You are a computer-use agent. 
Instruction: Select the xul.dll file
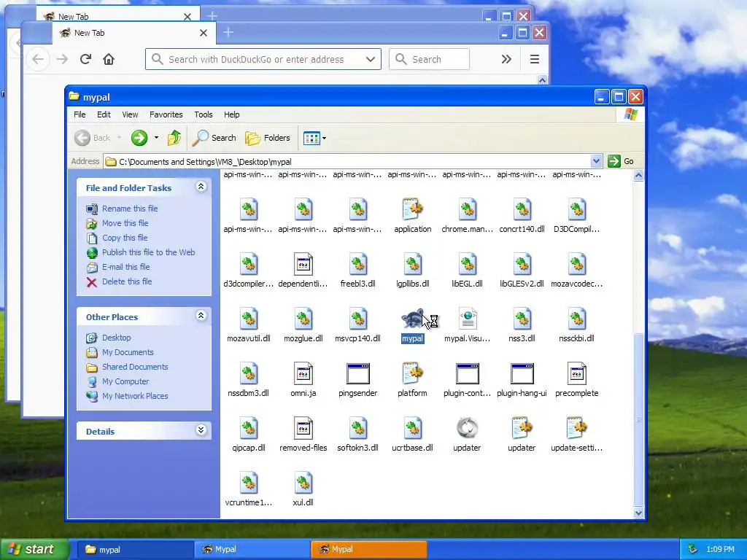click(x=303, y=489)
